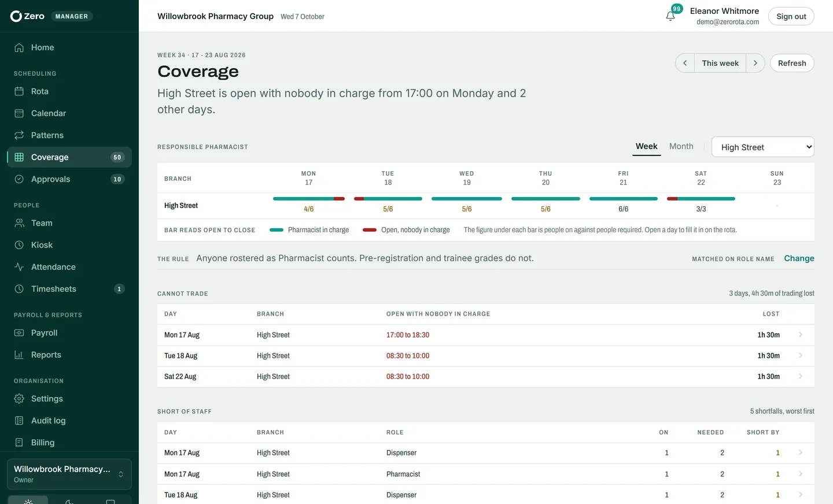833x504 pixels.
Task: Open the Audit log icon
Action: 19,421
